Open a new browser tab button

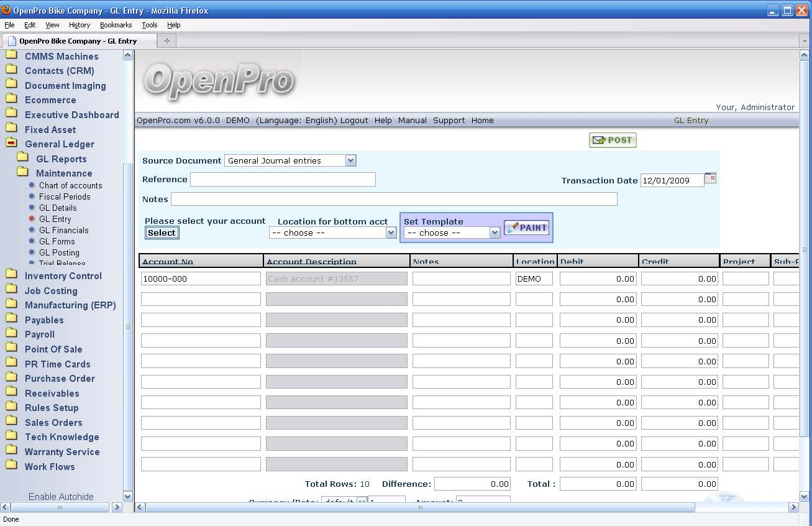tap(167, 41)
